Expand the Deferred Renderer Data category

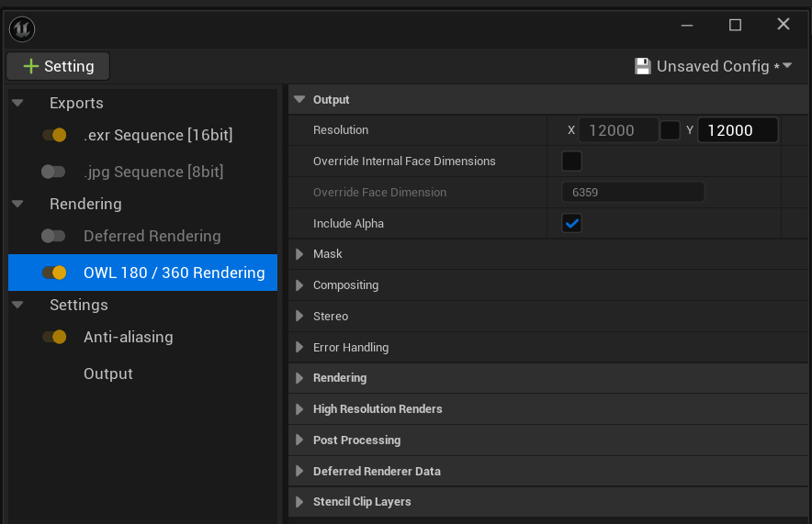coord(299,472)
